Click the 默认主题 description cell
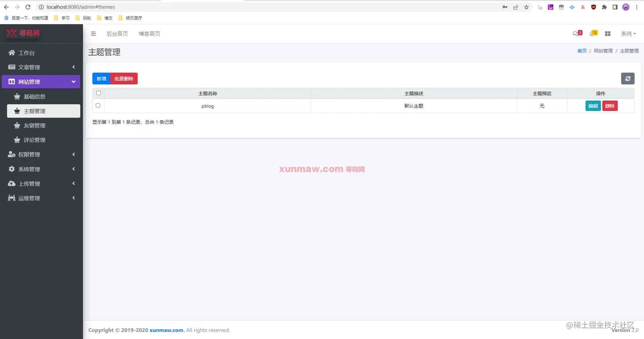Screen dimensions: 644x339 coord(414,106)
